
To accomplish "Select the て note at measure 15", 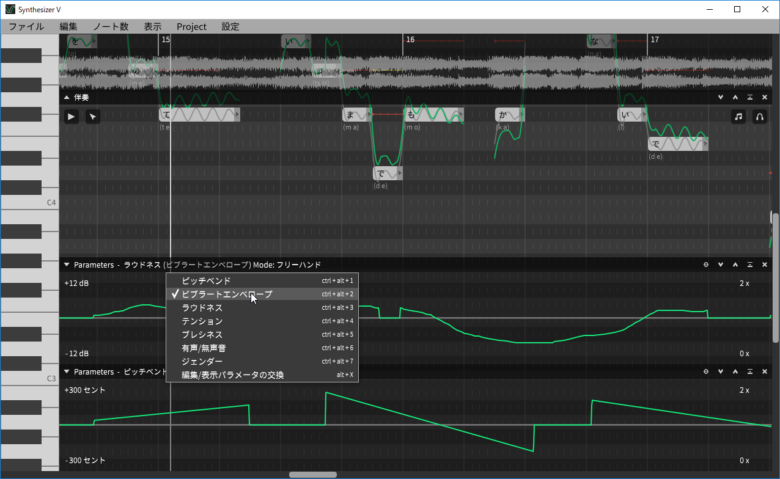I will 199,115.
